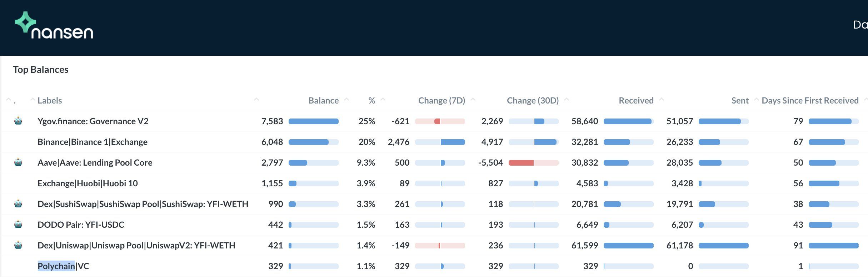Click the sort arrow beside Change (7D)

point(473,100)
